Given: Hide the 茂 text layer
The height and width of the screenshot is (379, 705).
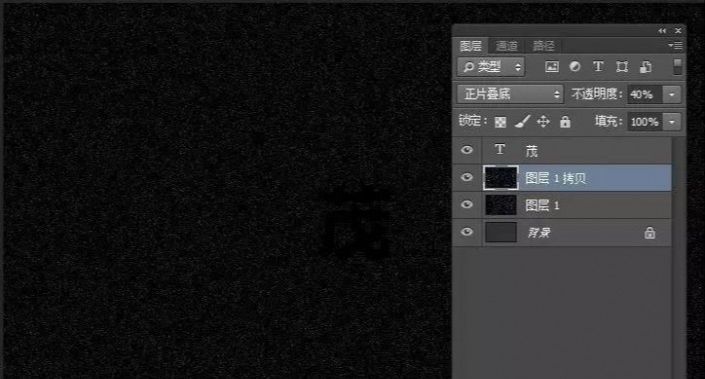Looking at the screenshot, I should (x=467, y=150).
